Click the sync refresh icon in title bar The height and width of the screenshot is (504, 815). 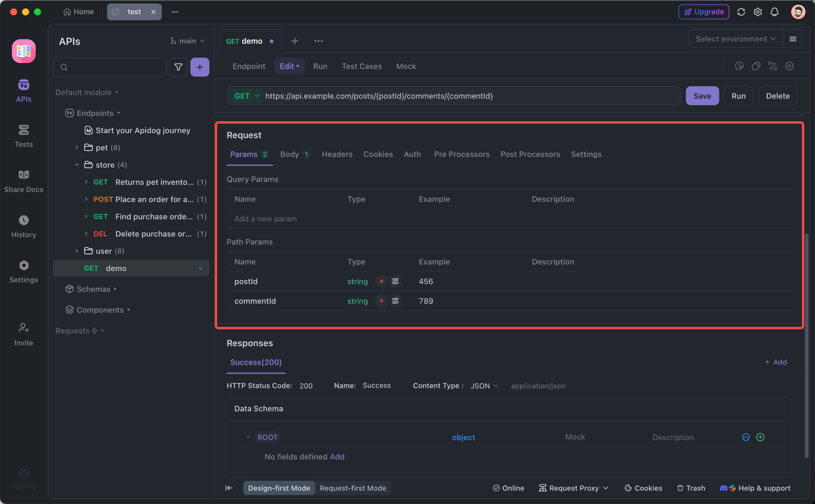click(x=741, y=12)
